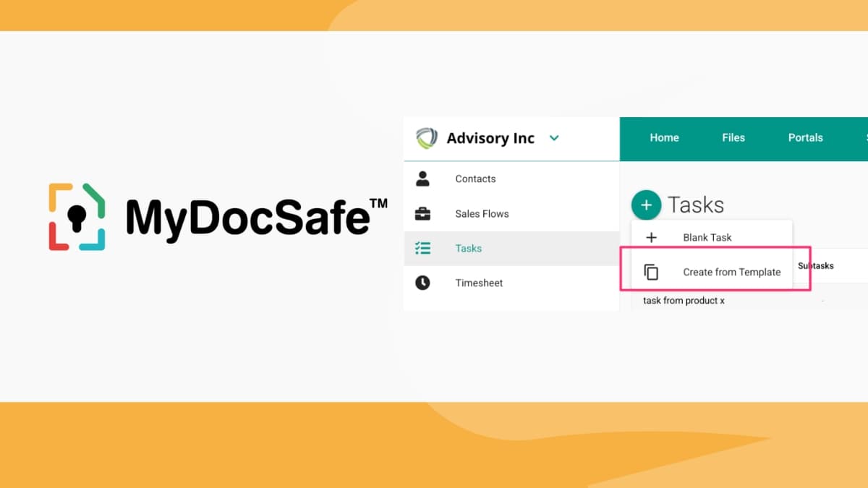Click the green plus icon beside Tasks
Viewport: 868px width, 488px height.
[646, 205]
